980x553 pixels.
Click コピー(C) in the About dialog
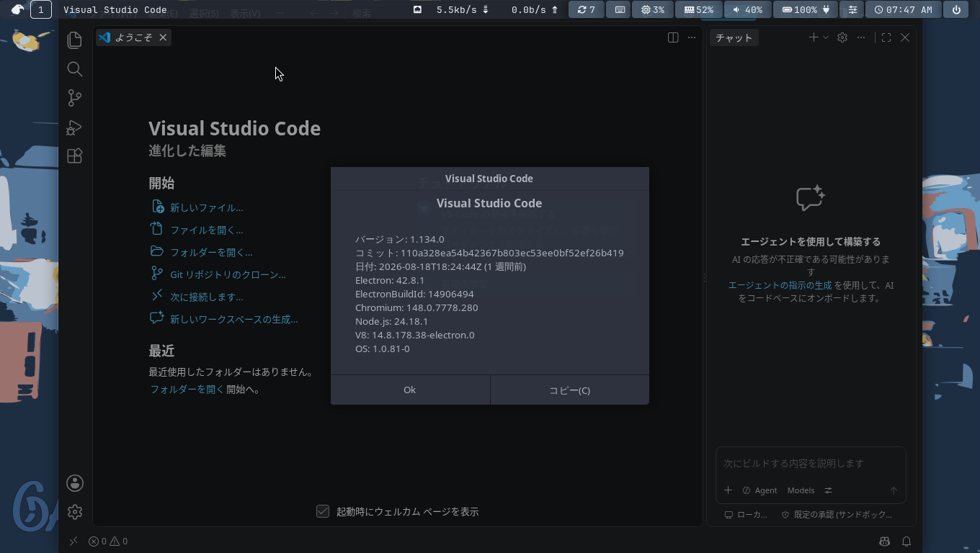tap(569, 390)
